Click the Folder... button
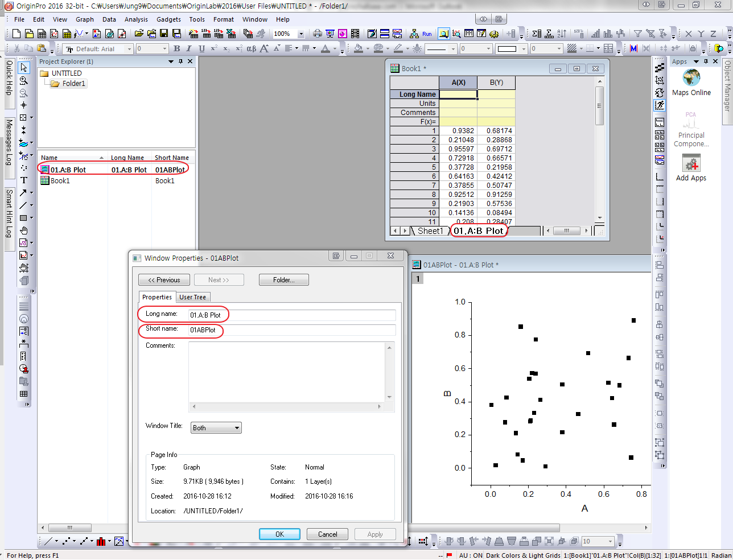733x560 pixels. [x=283, y=280]
